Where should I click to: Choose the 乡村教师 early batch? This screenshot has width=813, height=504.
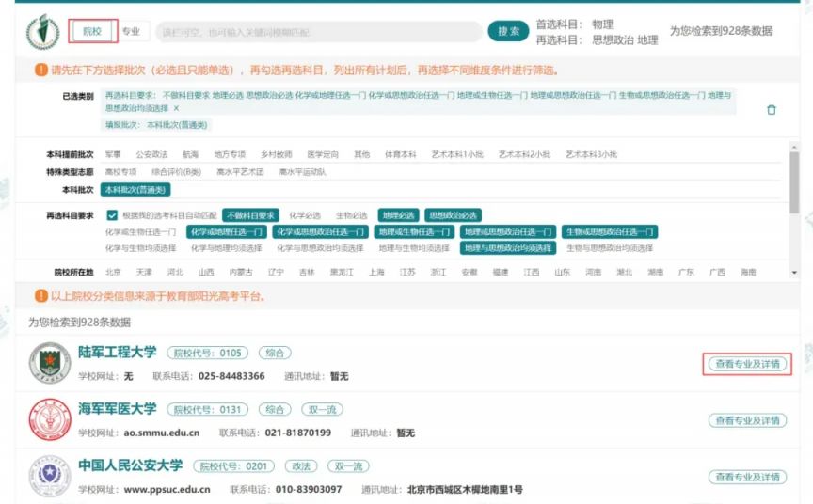coord(277,154)
